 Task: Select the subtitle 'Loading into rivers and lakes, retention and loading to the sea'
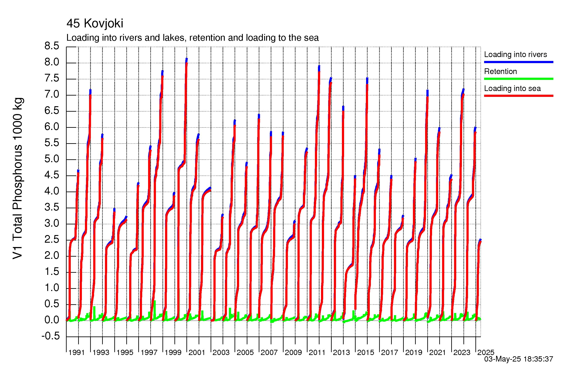[193, 38]
